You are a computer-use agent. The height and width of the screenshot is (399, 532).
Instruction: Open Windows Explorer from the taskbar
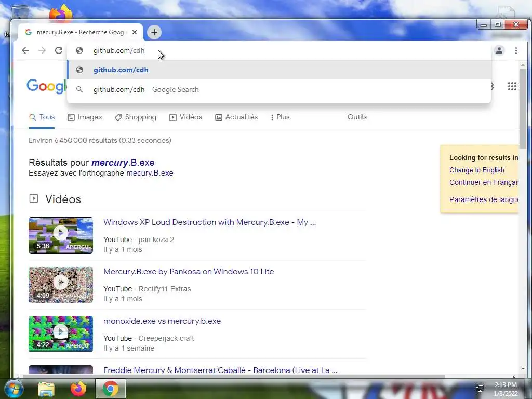[x=46, y=389]
